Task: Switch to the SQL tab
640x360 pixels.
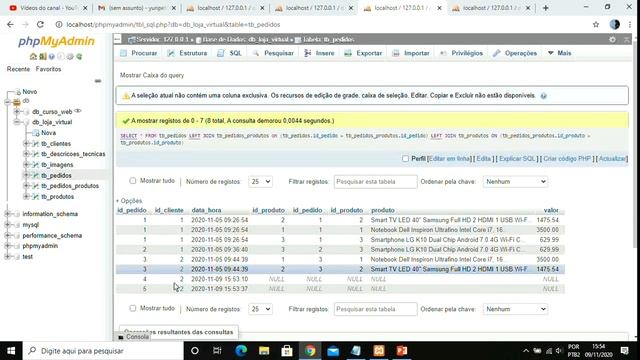Action: coord(230,53)
